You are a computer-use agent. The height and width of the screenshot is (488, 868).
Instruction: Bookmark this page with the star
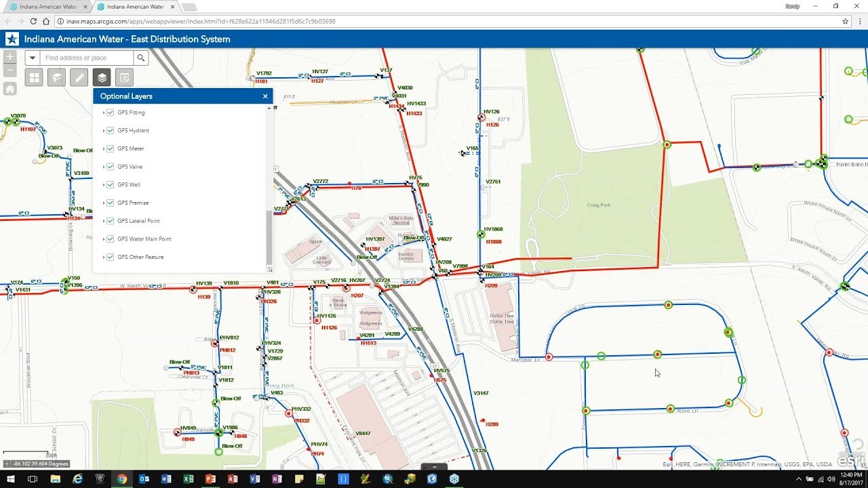(845, 21)
